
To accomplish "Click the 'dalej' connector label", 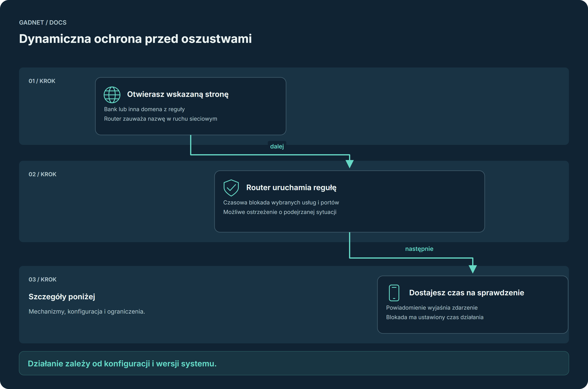I will tap(277, 146).
